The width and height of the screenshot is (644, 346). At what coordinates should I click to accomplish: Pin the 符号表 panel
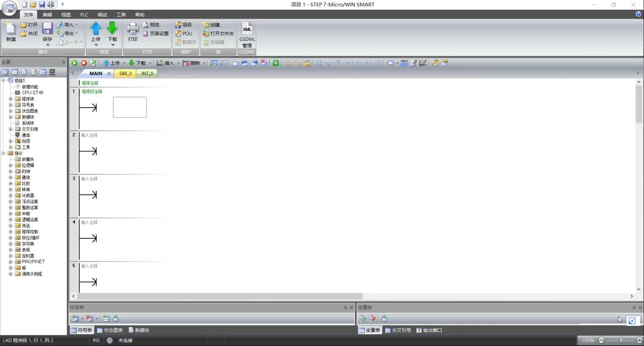345,307
